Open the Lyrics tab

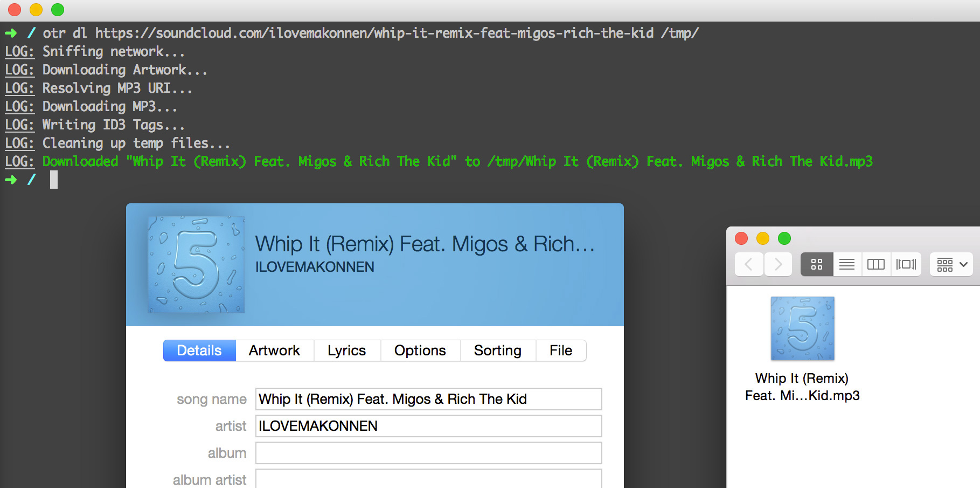tap(347, 350)
